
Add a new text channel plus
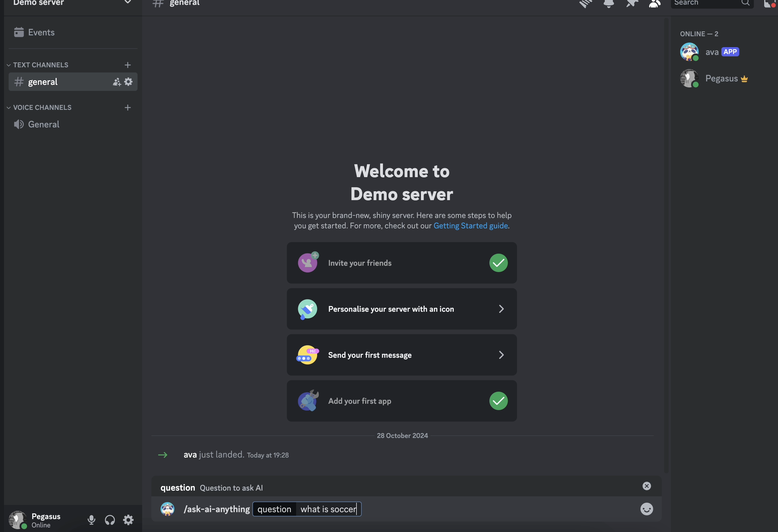point(127,65)
